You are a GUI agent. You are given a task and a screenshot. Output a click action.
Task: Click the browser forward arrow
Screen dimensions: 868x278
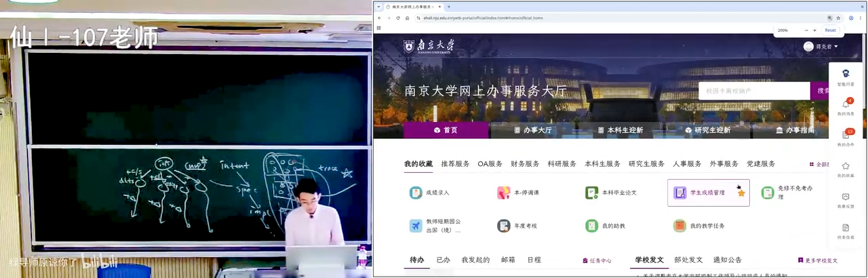[x=389, y=18]
